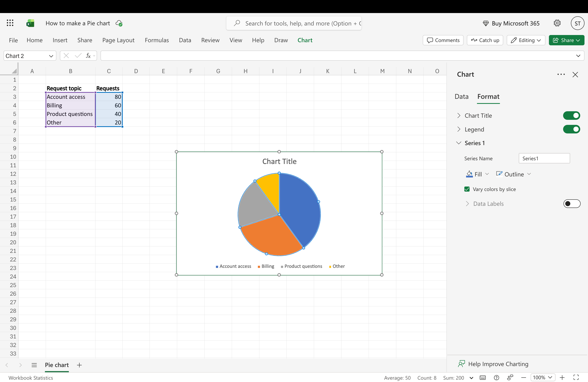Open the Formulas ribbon tab
The width and height of the screenshot is (588, 382).
(157, 40)
